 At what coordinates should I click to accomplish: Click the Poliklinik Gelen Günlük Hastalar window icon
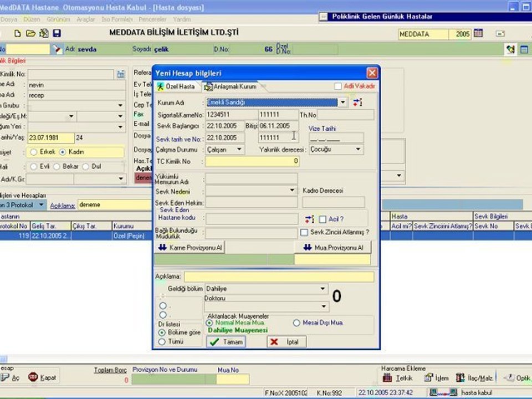click(x=324, y=16)
